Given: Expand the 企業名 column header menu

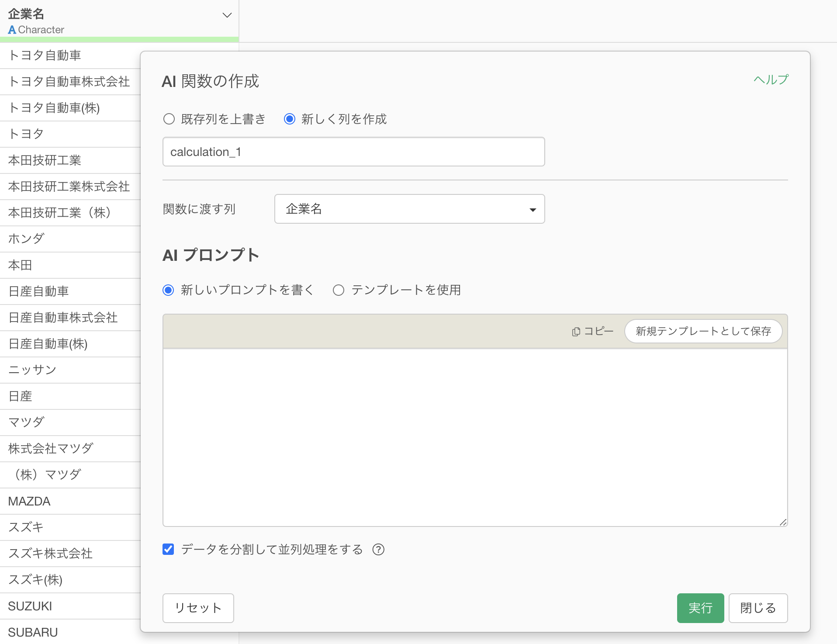Looking at the screenshot, I should [227, 15].
